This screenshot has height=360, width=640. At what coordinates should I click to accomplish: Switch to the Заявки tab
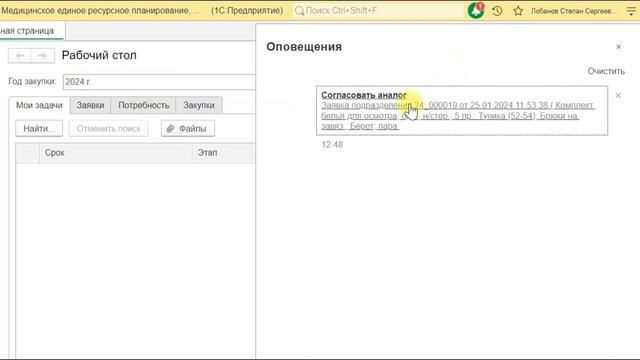point(90,105)
